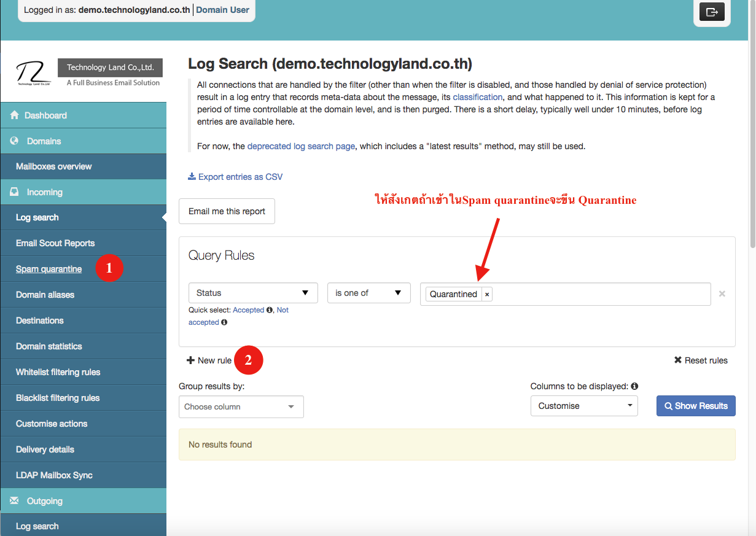
Task: Expand the 'is one of' operator dropdown
Action: click(x=368, y=293)
